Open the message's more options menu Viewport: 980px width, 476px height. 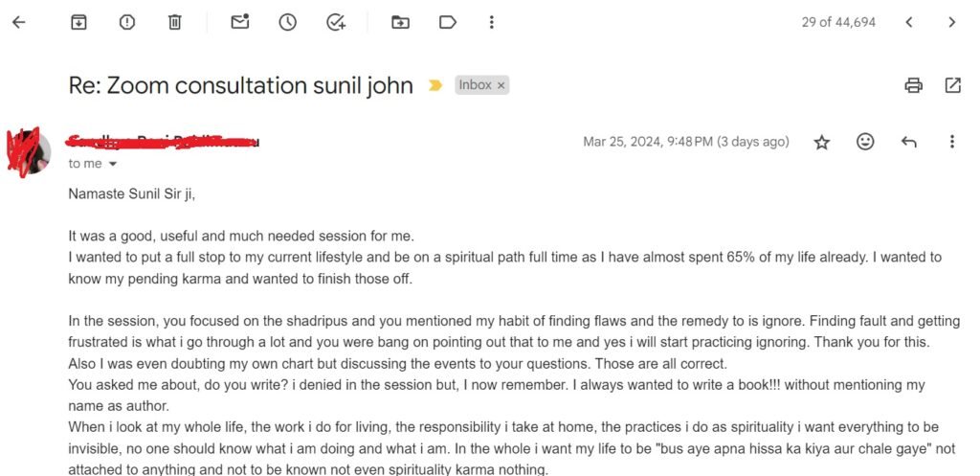(x=951, y=142)
